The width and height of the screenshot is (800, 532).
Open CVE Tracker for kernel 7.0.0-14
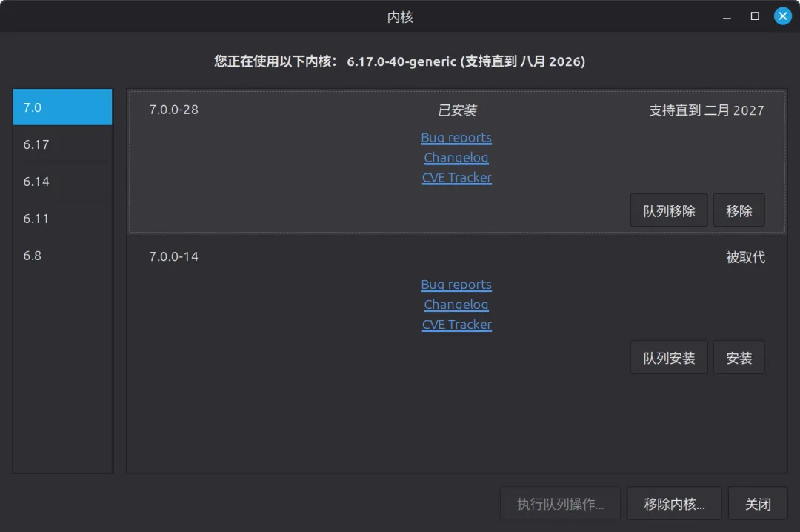tap(456, 325)
